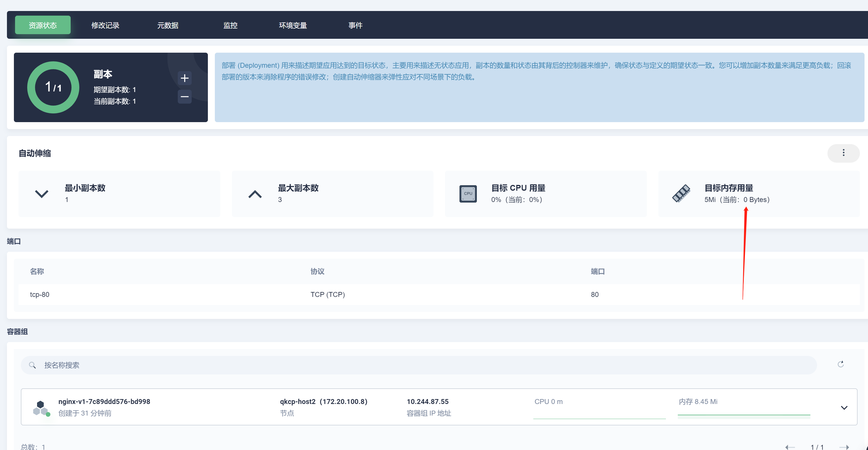Switch to 监控 tab
Viewport: 868px width, 450px height.
coord(230,25)
